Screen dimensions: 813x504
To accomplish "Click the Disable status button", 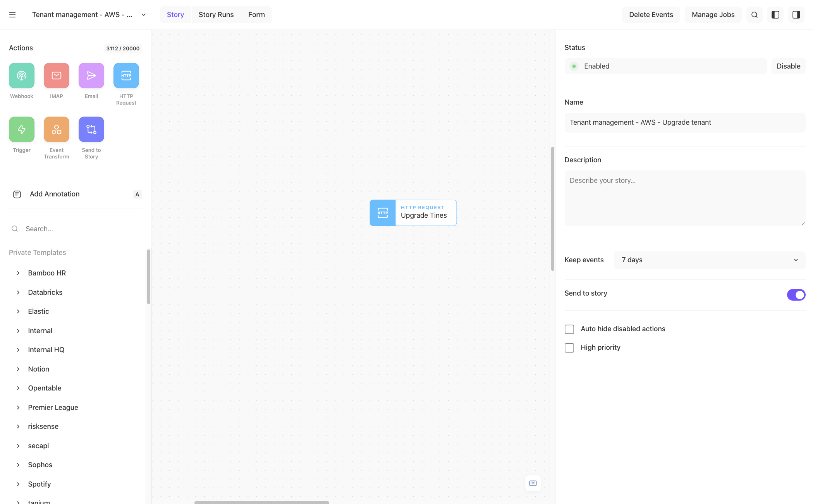I will point(788,66).
